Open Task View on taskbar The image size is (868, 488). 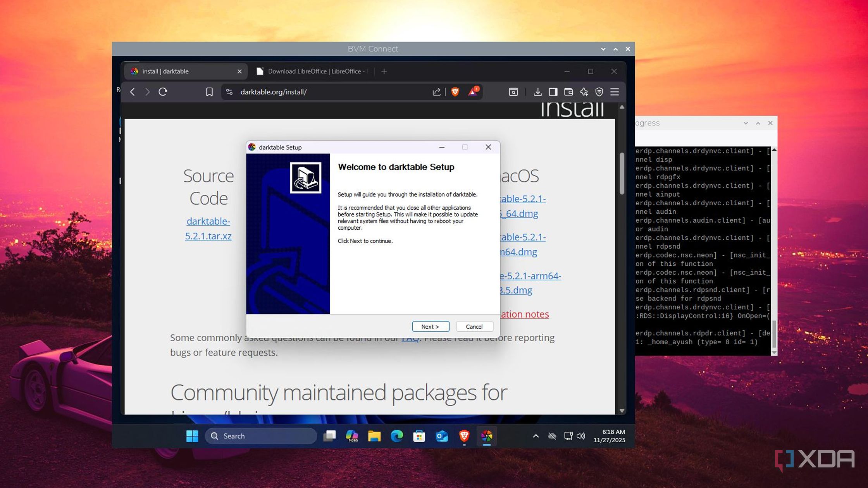(x=329, y=436)
